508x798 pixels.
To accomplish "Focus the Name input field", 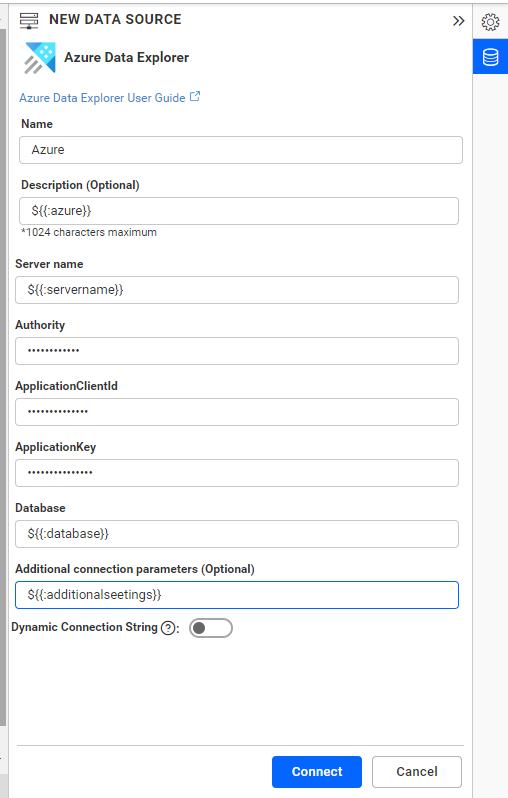I will click(241, 150).
